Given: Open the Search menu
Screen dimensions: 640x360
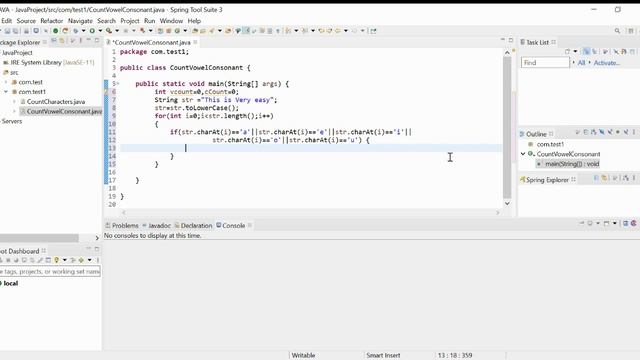Looking at the screenshot, I should click(x=107, y=21).
